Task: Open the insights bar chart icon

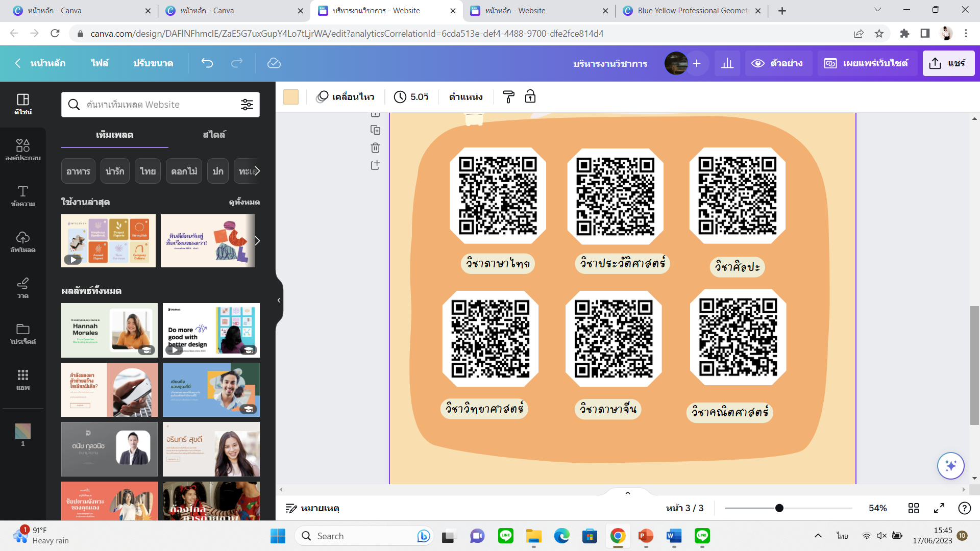Action: [727, 63]
